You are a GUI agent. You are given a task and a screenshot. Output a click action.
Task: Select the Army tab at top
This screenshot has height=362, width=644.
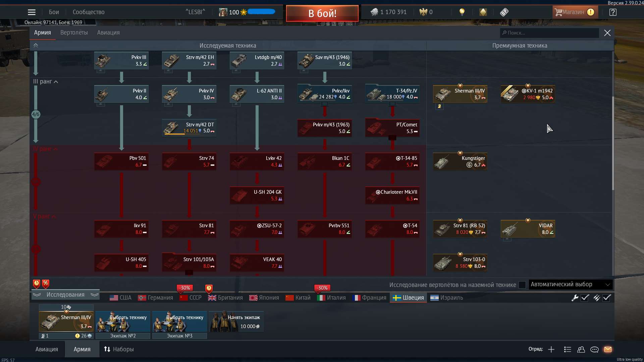(x=42, y=33)
